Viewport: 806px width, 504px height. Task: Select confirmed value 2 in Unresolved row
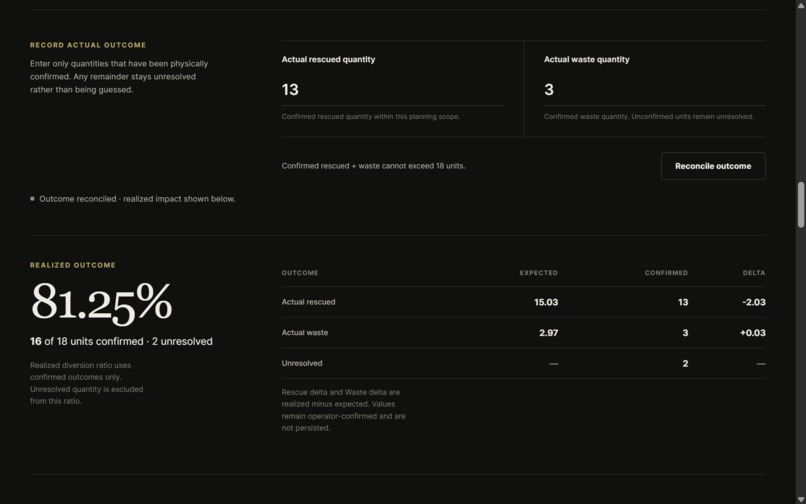[x=685, y=364]
